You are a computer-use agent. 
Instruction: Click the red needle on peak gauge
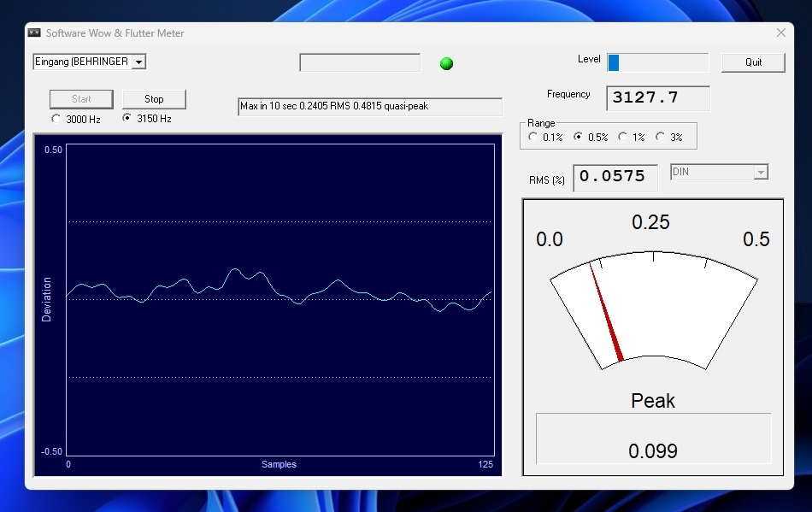click(x=606, y=312)
